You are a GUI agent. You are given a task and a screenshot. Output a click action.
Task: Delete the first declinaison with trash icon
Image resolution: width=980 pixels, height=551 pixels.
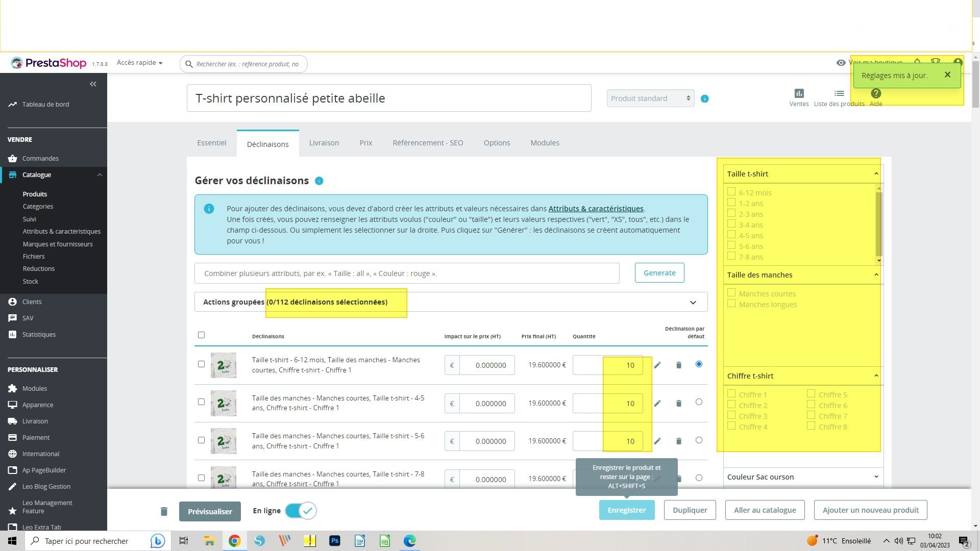[x=679, y=365]
